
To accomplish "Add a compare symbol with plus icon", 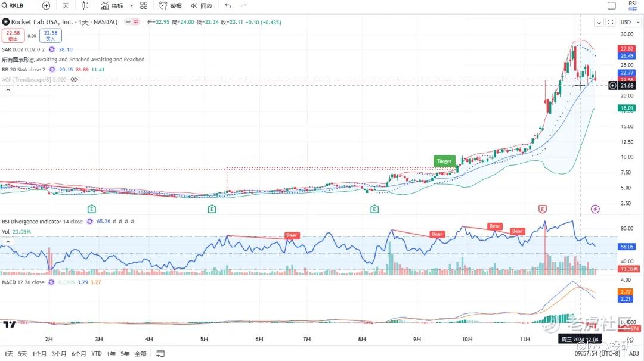I will coord(46,5).
